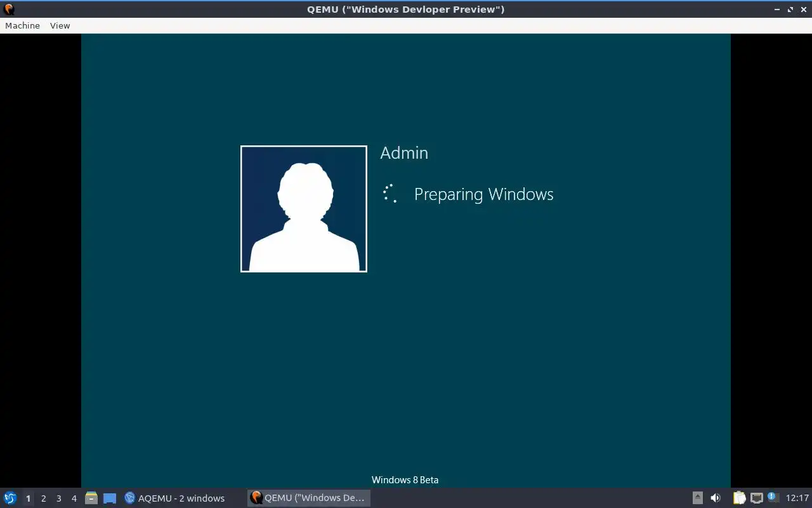This screenshot has width=812, height=508.
Task: Switch to workspace 1
Action: tap(28, 498)
